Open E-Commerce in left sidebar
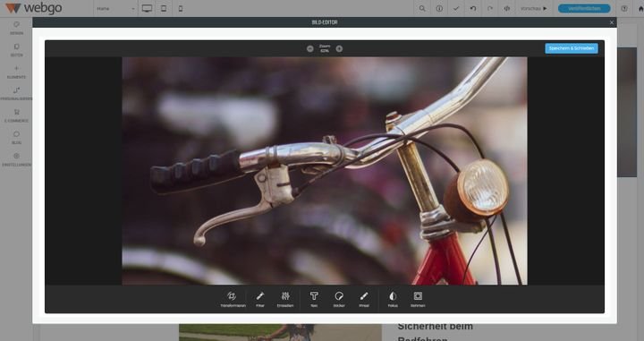This screenshot has height=341, width=644. click(16, 115)
